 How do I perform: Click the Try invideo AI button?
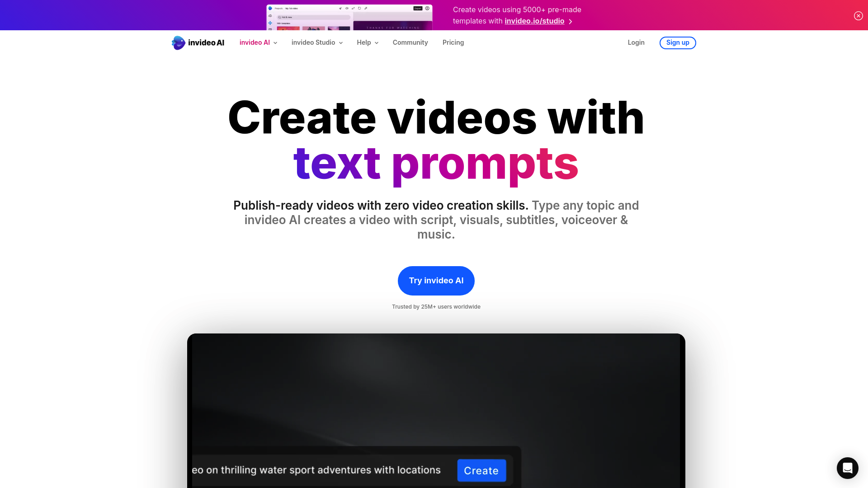pos(436,280)
